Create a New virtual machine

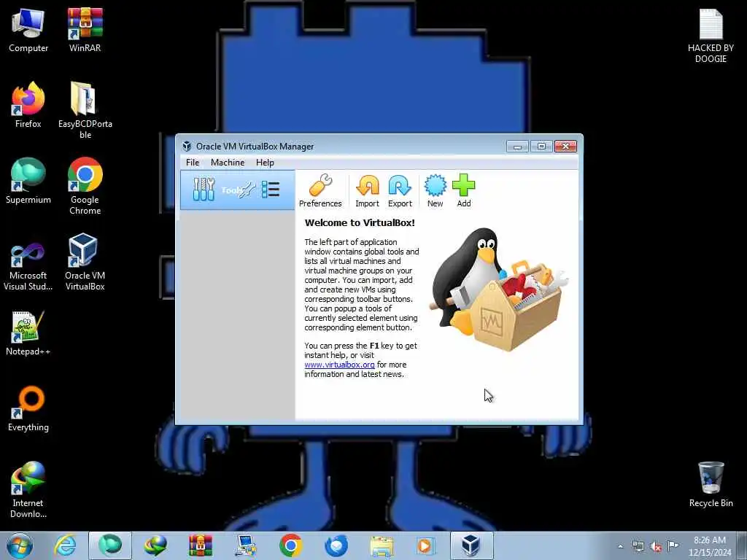coord(435,191)
